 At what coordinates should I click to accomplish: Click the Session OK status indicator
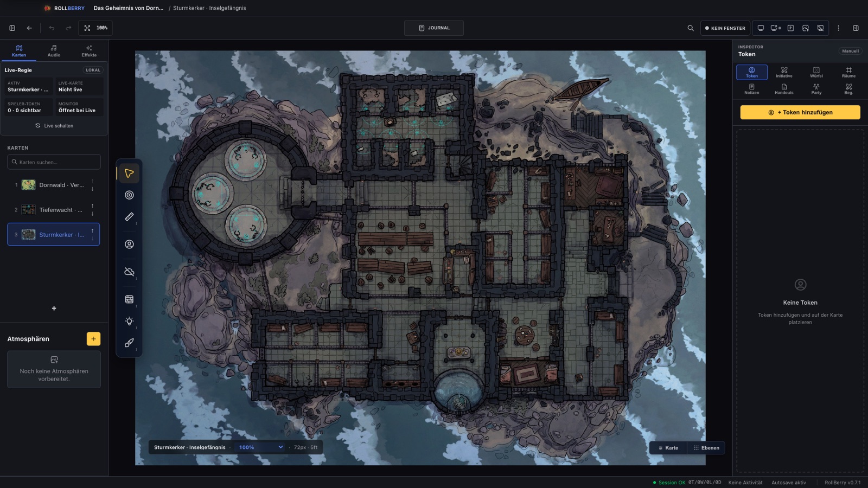tap(669, 483)
